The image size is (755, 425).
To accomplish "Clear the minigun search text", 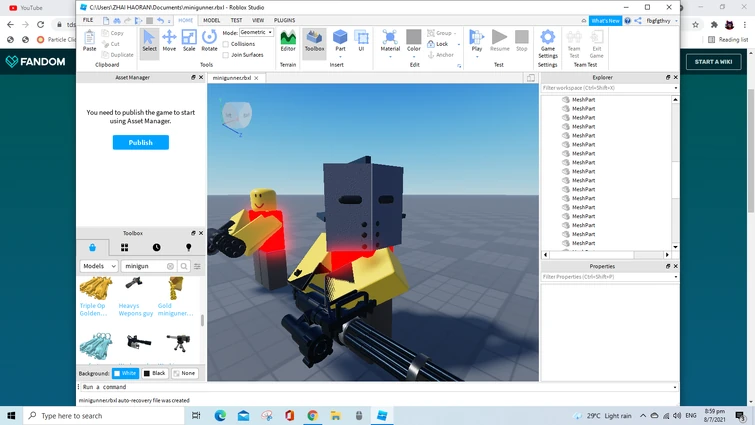I will tap(170, 266).
